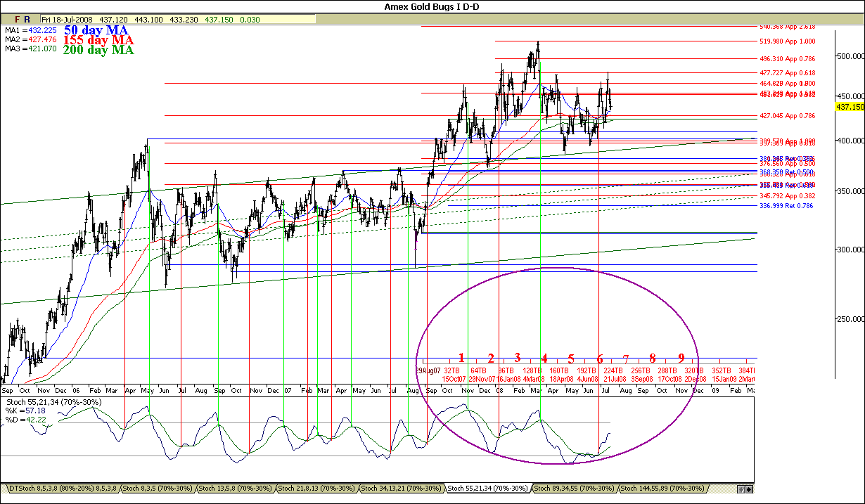Click the tab scroll left arrow

[741, 489]
